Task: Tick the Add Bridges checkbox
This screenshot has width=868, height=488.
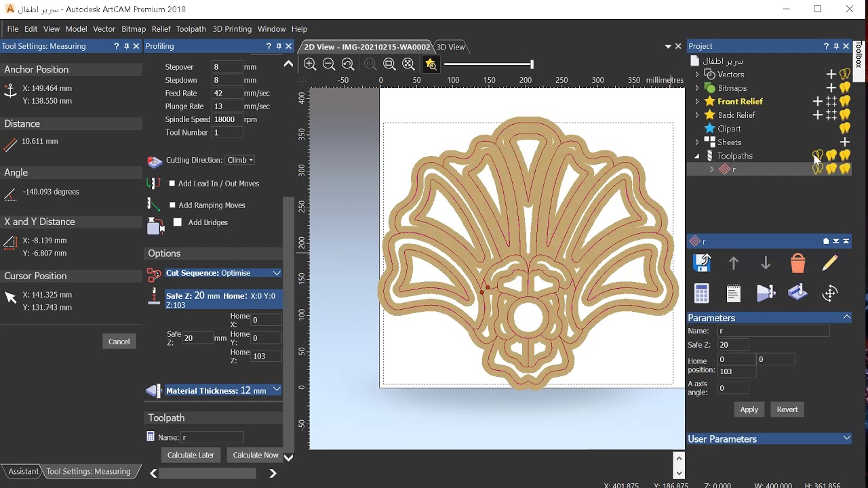Action: (x=178, y=222)
